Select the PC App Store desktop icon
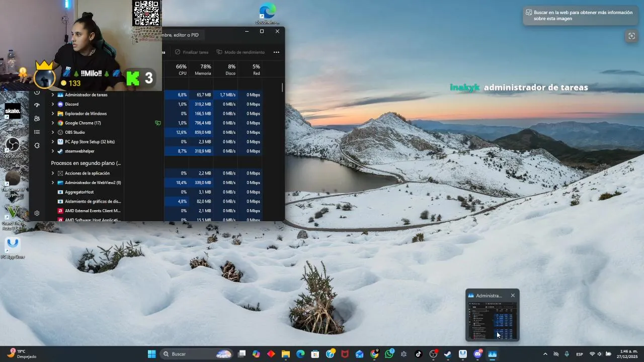The width and height of the screenshot is (644, 362). point(13,248)
